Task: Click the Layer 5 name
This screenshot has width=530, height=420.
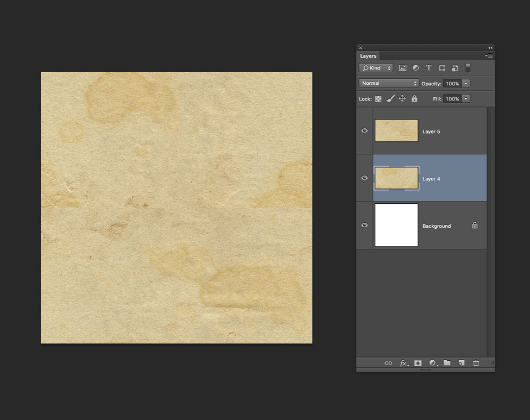Action: pos(431,131)
